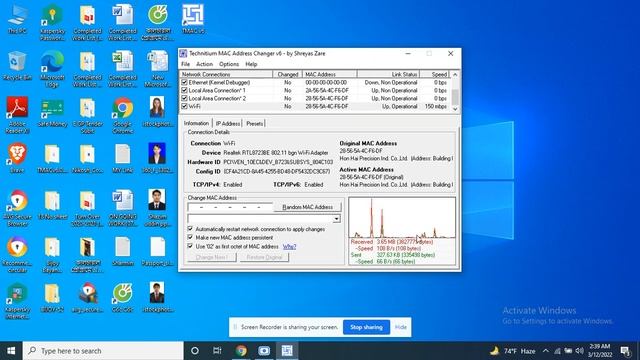Open the E-GP Tender Sale folder
This screenshot has height=360, width=640.
point(87,115)
